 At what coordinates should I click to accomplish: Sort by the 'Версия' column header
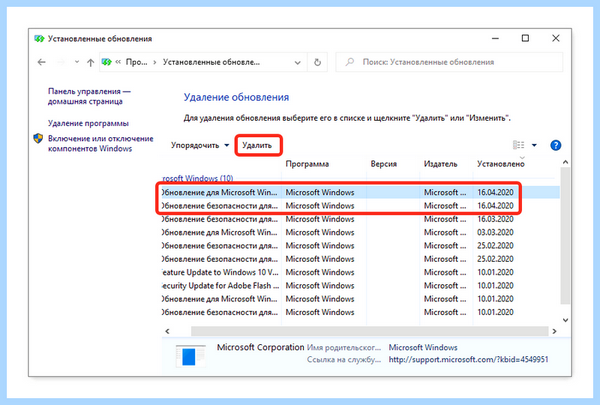pos(383,164)
